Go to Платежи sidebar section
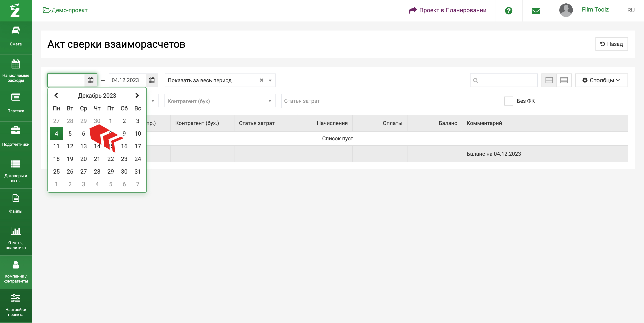Image resolution: width=644 pixels, height=323 pixels. [x=16, y=105]
